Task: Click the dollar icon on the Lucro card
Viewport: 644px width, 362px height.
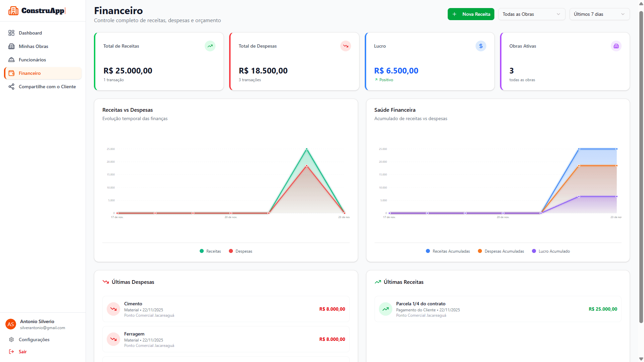Action: coord(481,46)
